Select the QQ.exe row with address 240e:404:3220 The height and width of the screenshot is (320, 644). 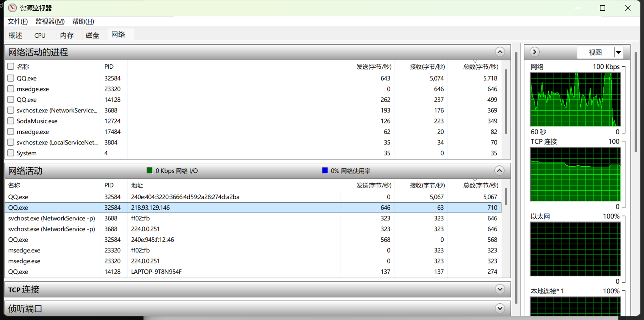click(x=253, y=197)
